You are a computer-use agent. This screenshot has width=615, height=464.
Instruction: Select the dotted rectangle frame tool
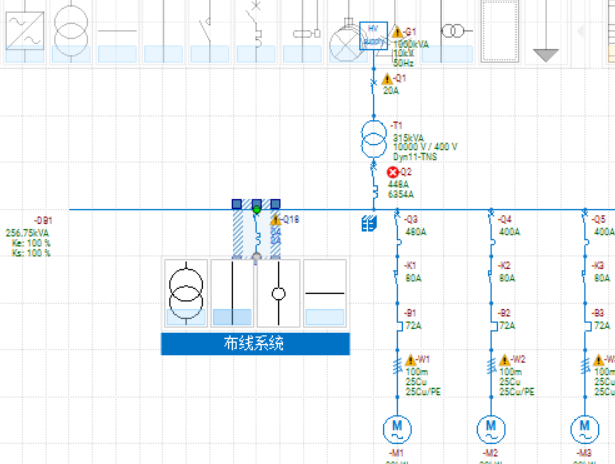500,31
